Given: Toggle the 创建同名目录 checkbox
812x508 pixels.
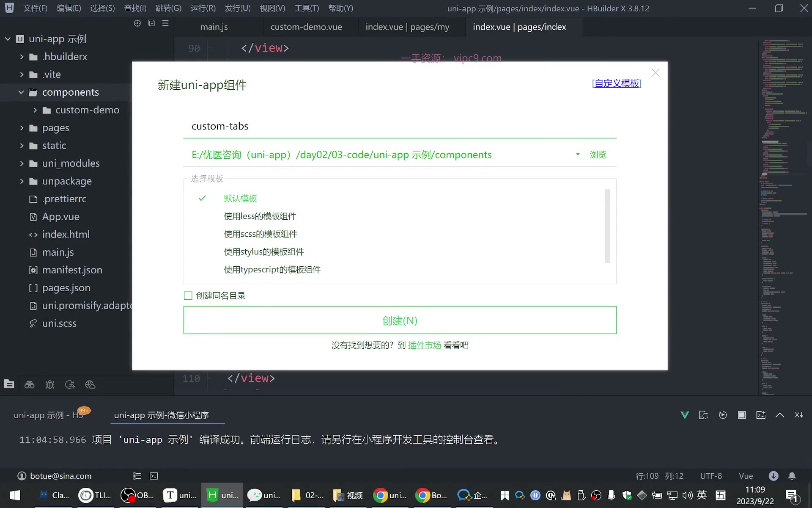Looking at the screenshot, I should pos(188,295).
